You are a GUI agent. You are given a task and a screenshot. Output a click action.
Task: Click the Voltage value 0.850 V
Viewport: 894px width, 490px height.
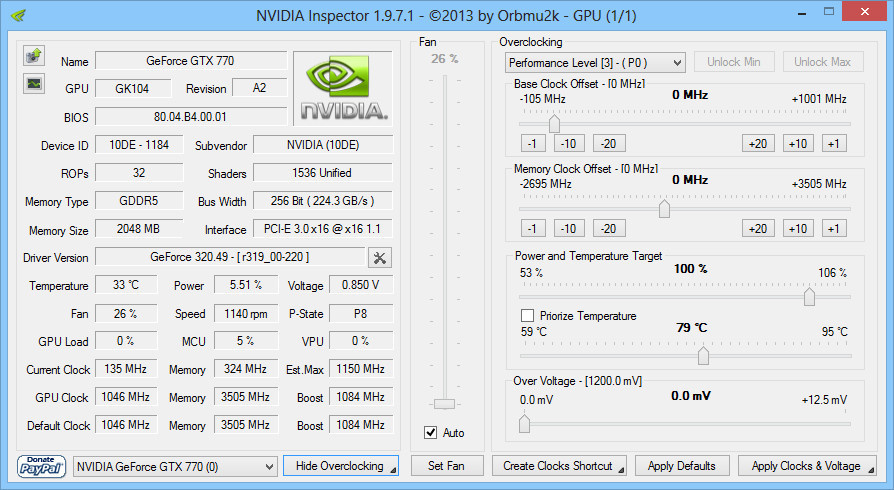[x=361, y=285]
